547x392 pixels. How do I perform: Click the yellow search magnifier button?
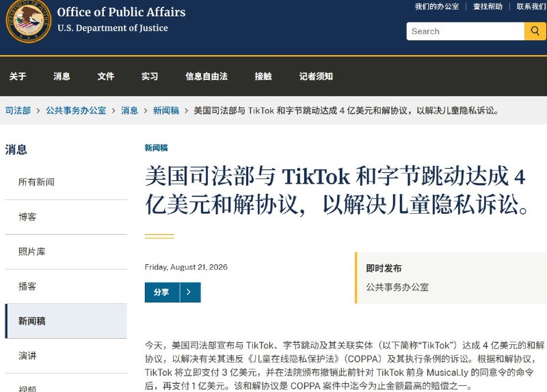click(x=535, y=31)
